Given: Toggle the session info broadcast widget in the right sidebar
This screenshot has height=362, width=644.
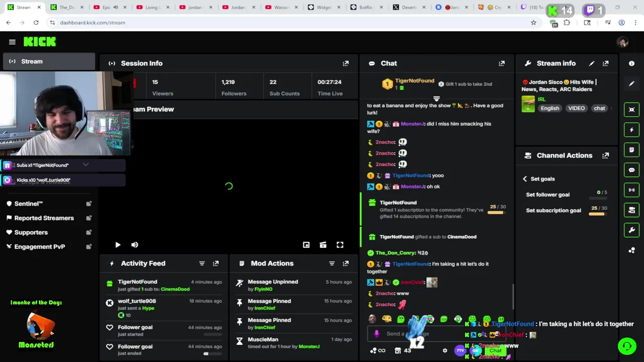Looking at the screenshot, I should click(631, 190).
